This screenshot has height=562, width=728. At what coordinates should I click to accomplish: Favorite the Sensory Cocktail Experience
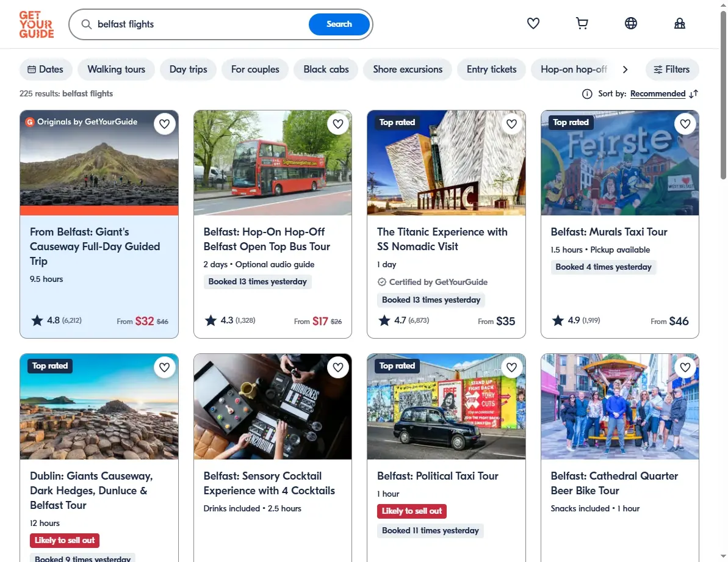tap(338, 367)
